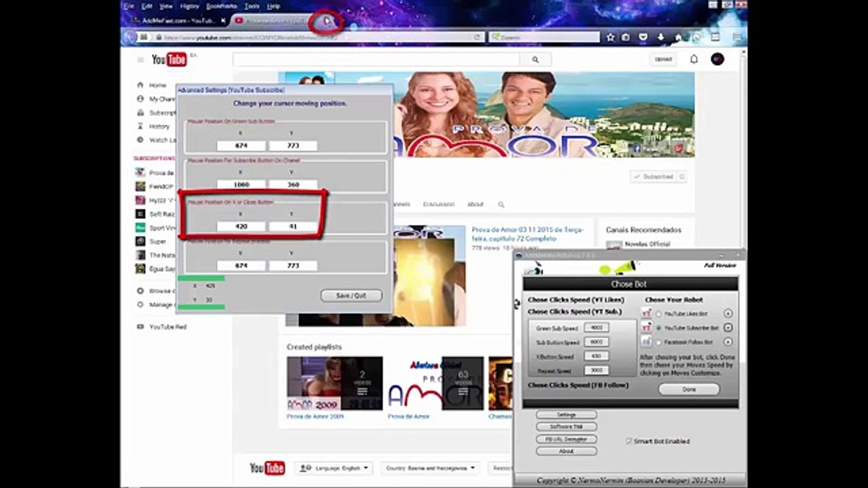Click the channel search magnifier icon
The height and width of the screenshot is (488, 868).
click(501, 204)
